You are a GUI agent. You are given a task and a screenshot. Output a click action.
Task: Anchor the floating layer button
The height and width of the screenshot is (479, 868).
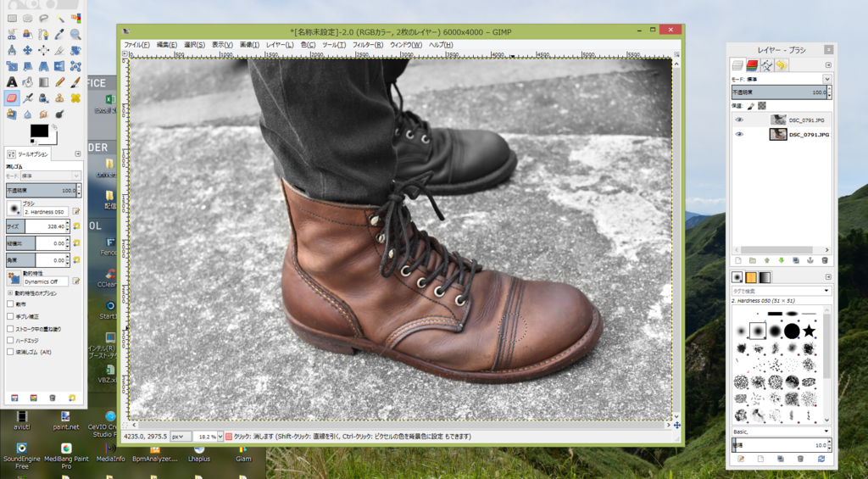[810, 260]
